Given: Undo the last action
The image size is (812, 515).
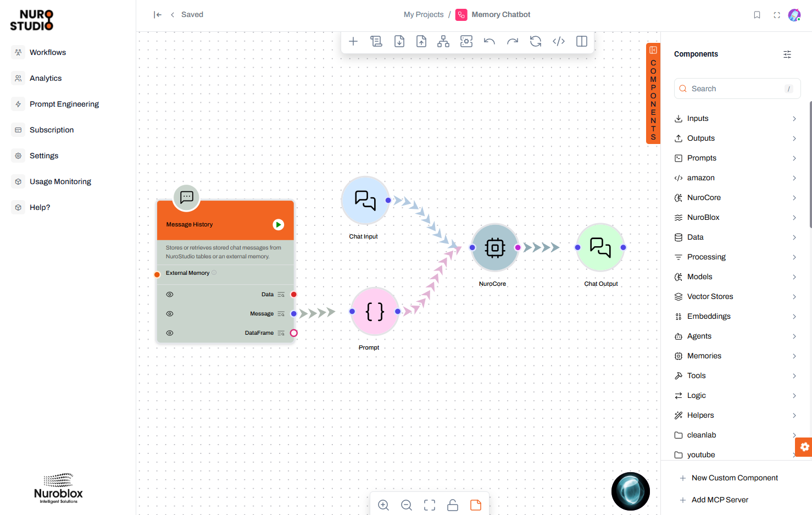Looking at the screenshot, I should (490, 41).
